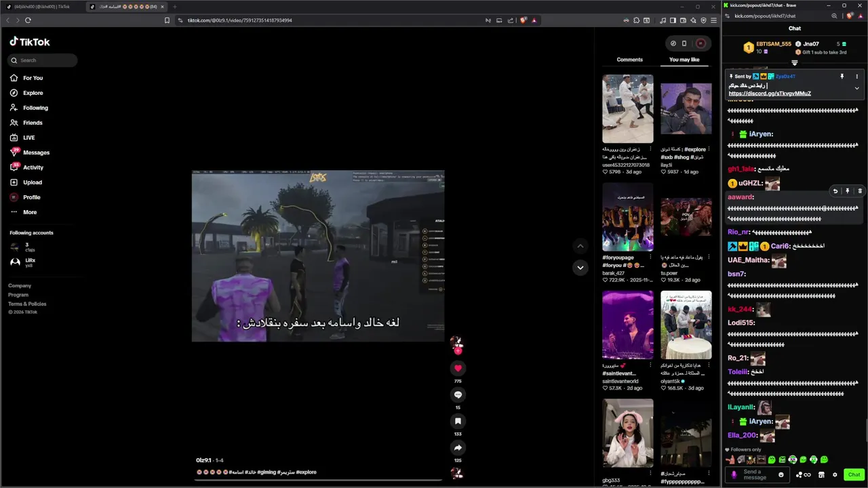The width and height of the screenshot is (868, 488).
Task: Open Brave Wallet icon in toolbar
Action: tap(683, 20)
